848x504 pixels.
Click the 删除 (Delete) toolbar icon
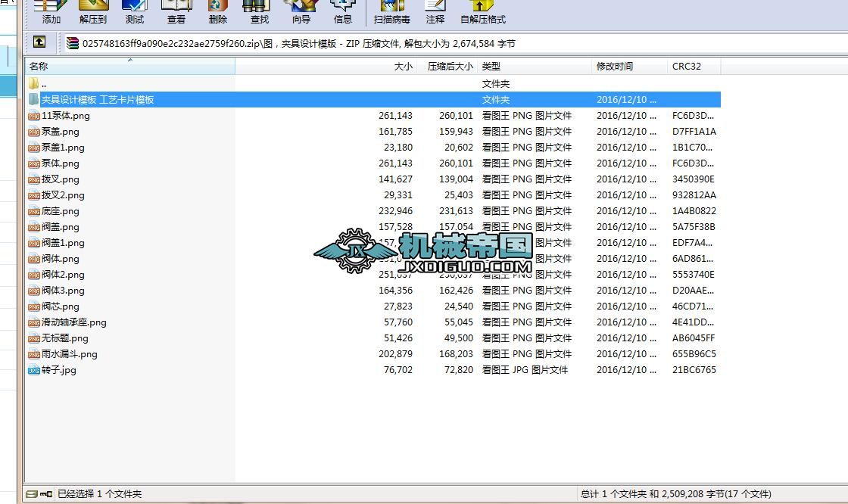(217, 14)
